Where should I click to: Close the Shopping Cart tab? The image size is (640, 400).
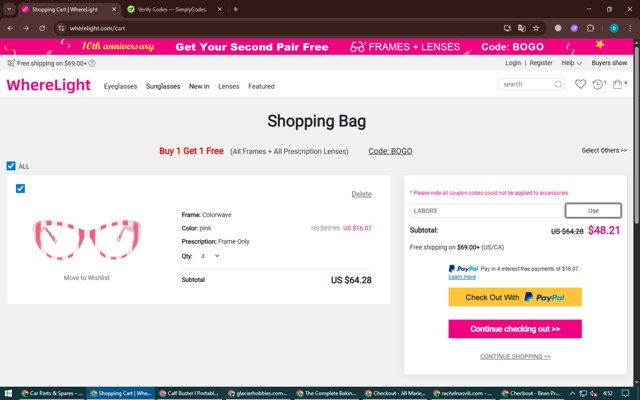click(114, 9)
